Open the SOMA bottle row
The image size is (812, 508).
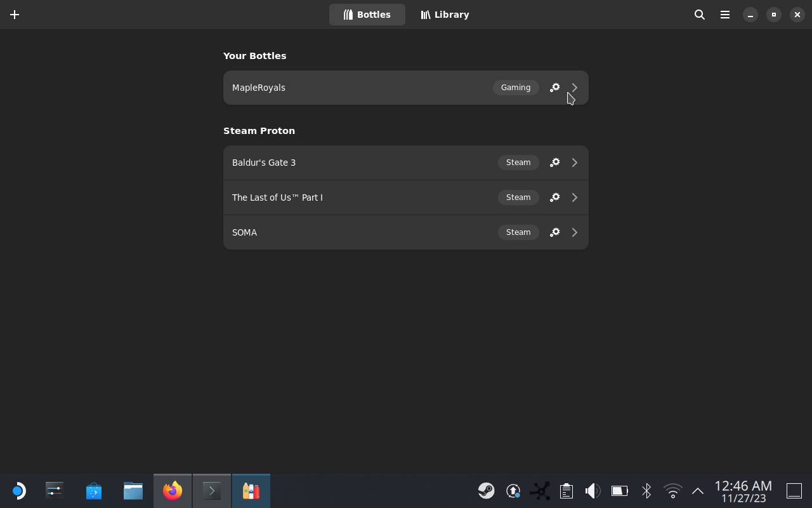[x=406, y=232]
